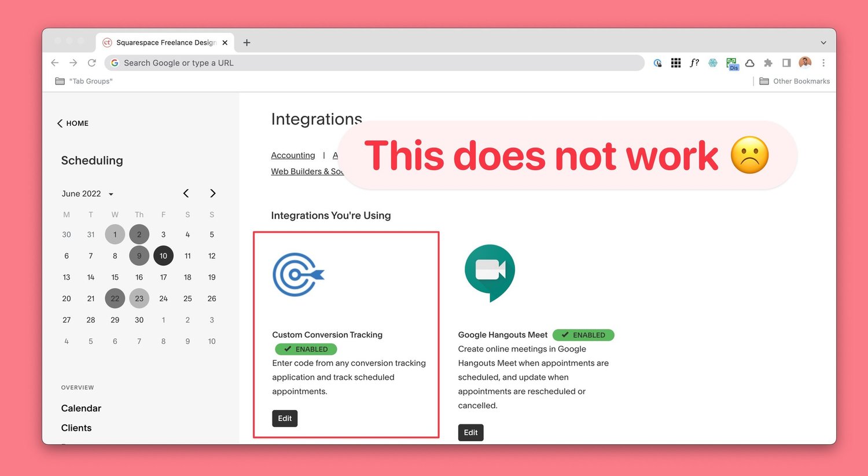Close the Squarespace Freelance Design tab

click(225, 42)
